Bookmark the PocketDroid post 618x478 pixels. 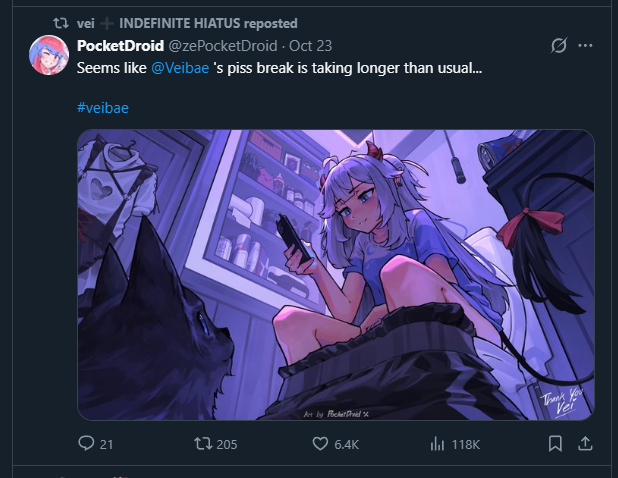pos(555,444)
